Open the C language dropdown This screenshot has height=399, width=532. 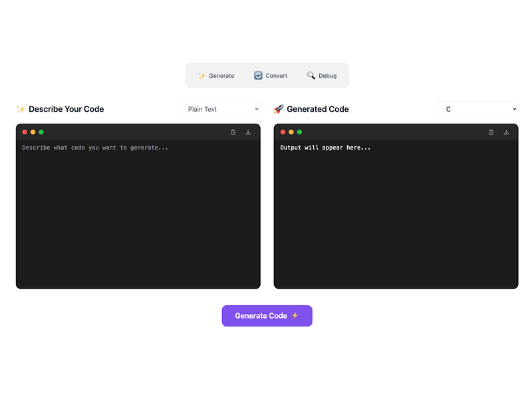tap(477, 109)
